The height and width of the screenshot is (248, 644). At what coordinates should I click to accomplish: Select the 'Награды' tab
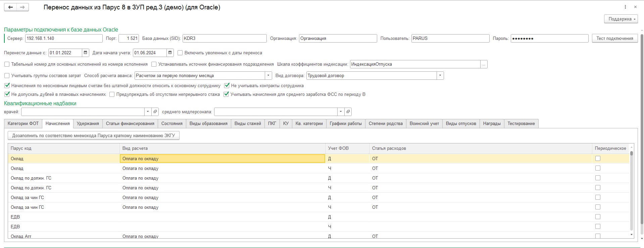[492, 124]
